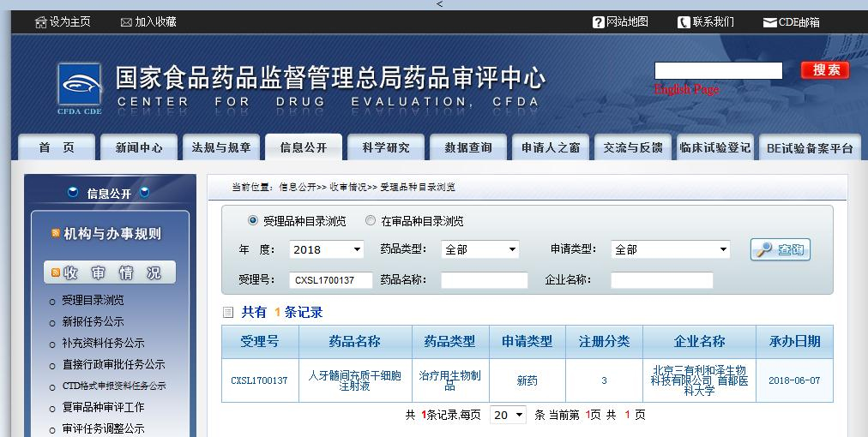The image size is (868, 437).
Task: Open the BE试验备案平台 tab
Action: point(811,147)
